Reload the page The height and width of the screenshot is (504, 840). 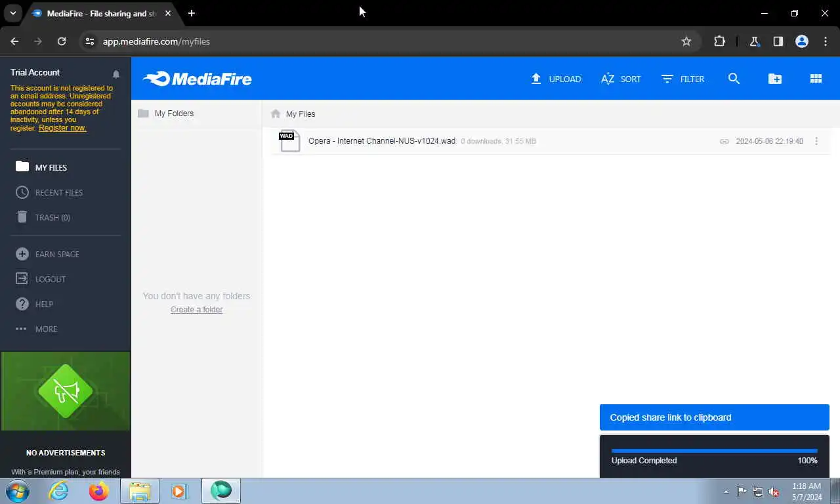(62, 41)
